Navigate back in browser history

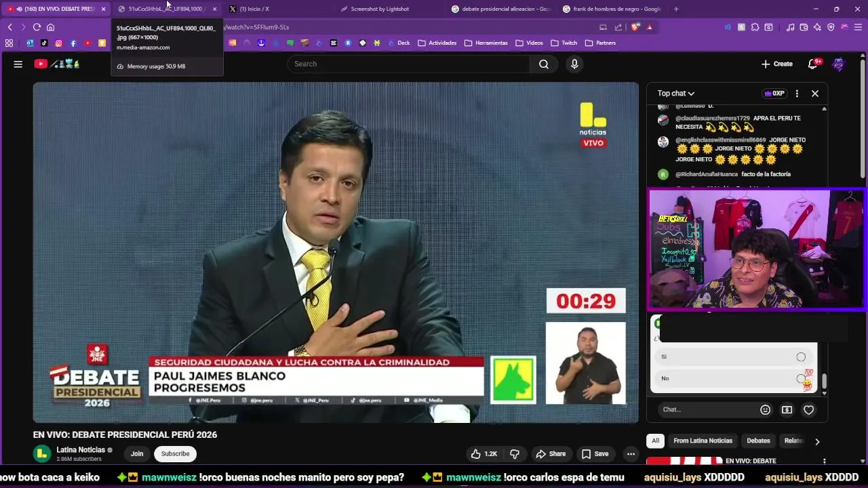coord(10,27)
